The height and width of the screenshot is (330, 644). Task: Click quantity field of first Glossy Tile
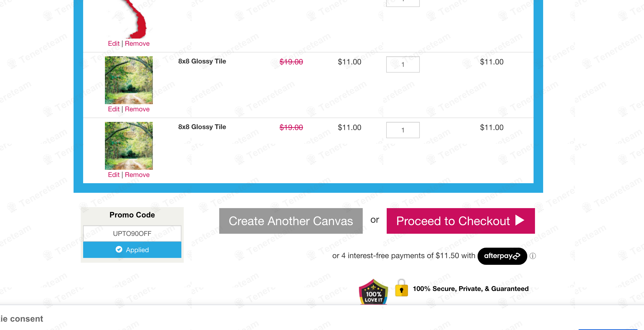click(403, 64)
